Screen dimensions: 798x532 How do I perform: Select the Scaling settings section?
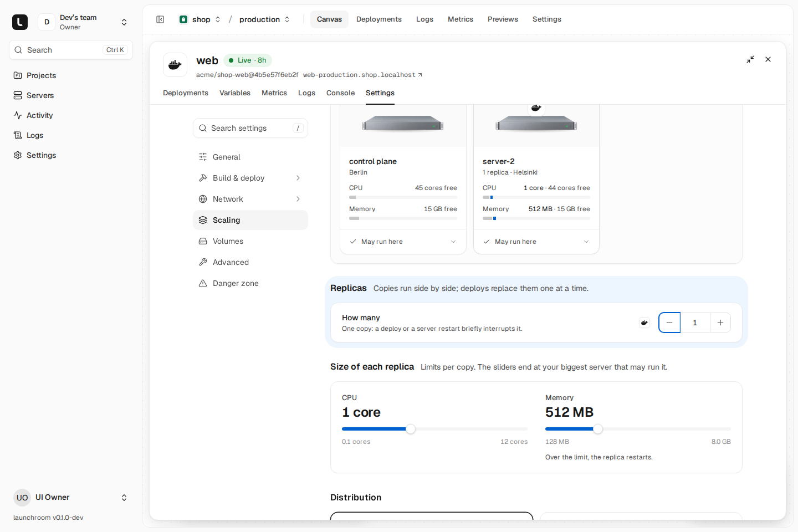coord(250,220)
